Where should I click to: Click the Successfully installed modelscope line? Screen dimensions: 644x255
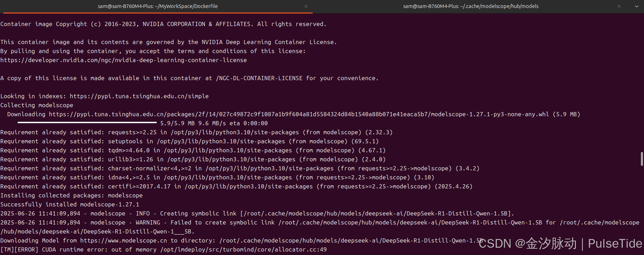pos(69,204)
